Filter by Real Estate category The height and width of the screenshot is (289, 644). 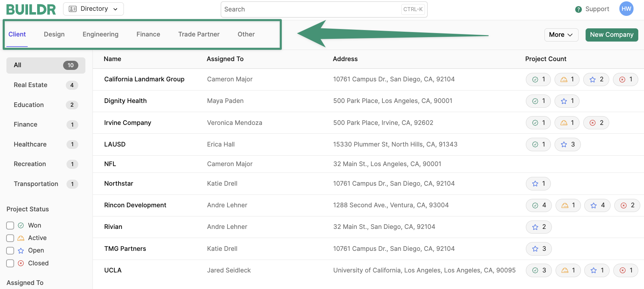pos(46,85)
